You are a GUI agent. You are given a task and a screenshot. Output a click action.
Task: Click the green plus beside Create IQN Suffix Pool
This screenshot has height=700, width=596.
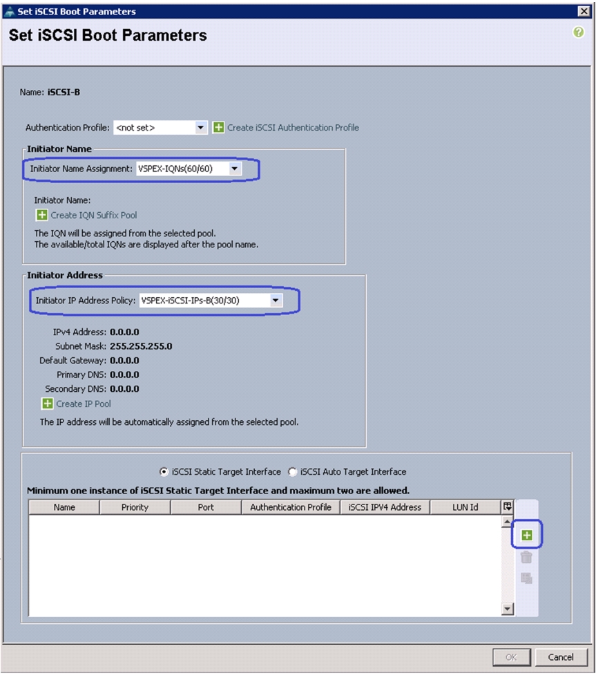(41, 215)
